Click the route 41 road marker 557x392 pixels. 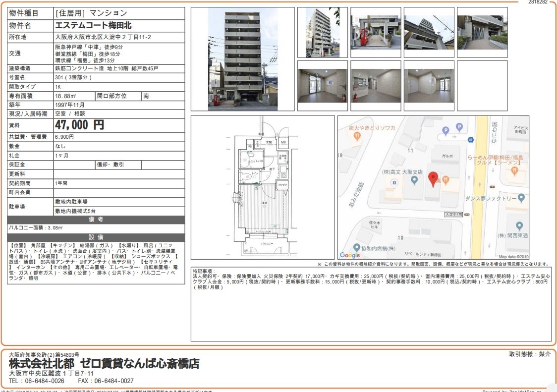471,140
